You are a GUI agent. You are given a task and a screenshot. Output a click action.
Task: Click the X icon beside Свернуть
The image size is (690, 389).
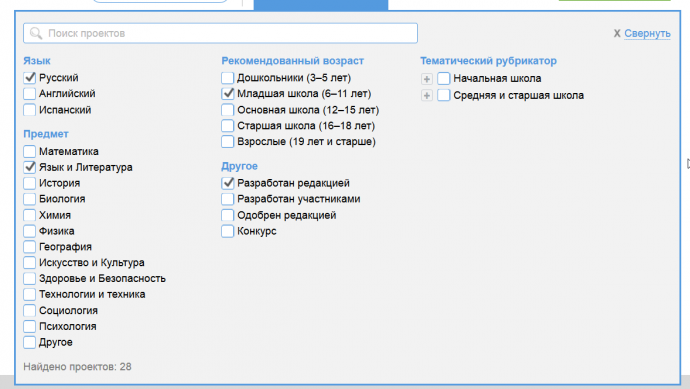click(x=617, y=33)
